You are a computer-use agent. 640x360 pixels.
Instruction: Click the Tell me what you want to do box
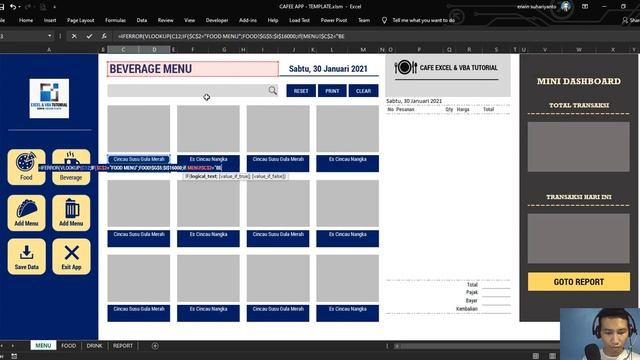click(x=423, y=20)
